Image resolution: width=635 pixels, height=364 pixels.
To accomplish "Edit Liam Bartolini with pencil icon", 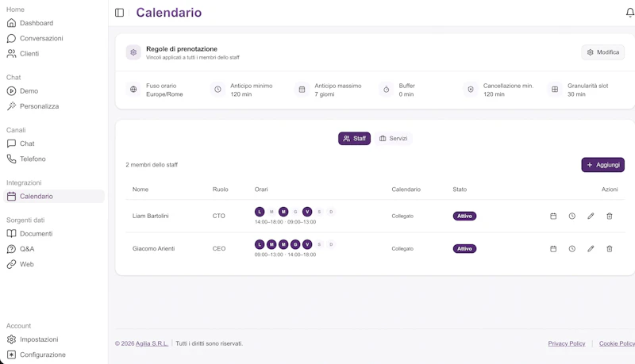I will coord(591,216).
